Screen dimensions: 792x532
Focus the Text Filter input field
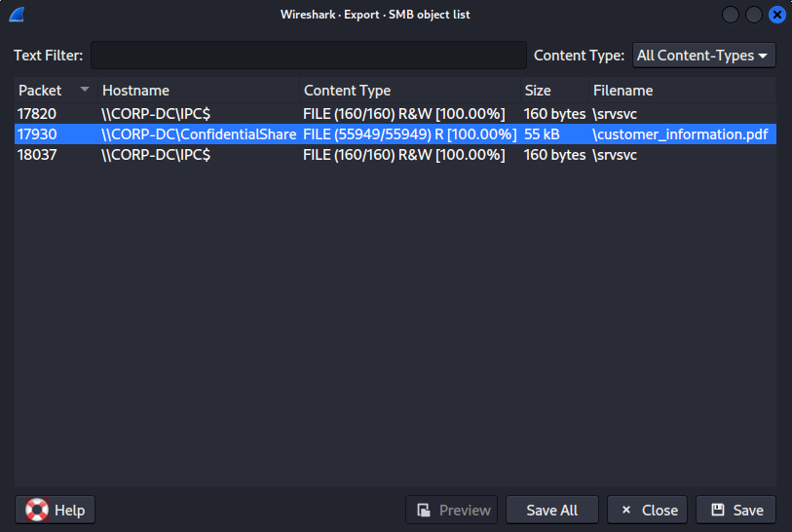(x=309, y=56)
